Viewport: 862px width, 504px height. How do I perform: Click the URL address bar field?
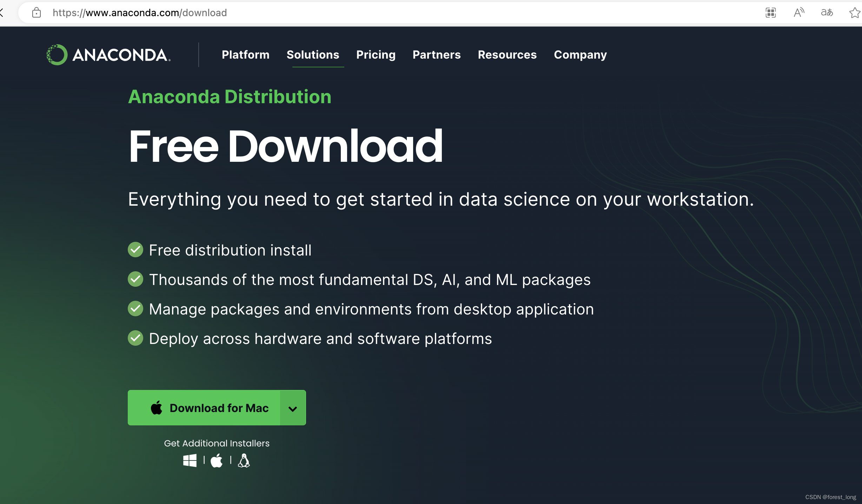coord(316,13)
